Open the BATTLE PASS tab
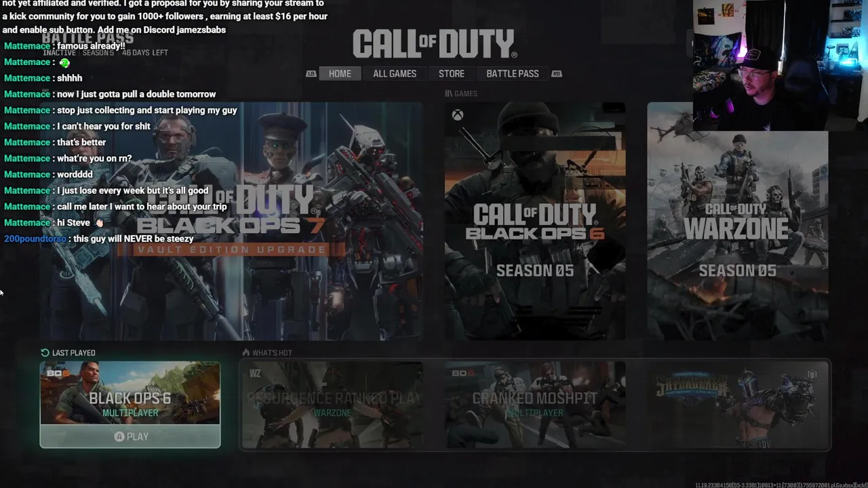Screen dimensions: 868x488 [512, 73]
